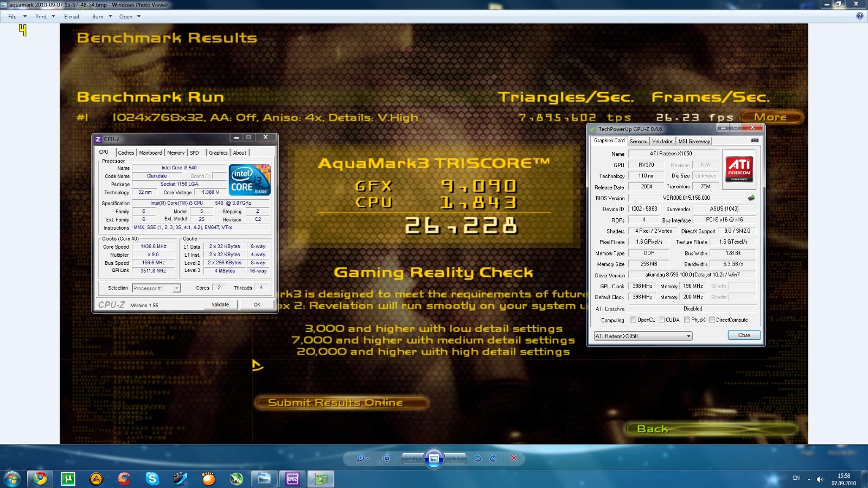Image resolution: width=868 pixels, height=488 pixels.
Task: Click the OK button in CPU-Z
Action: point(257,305)
